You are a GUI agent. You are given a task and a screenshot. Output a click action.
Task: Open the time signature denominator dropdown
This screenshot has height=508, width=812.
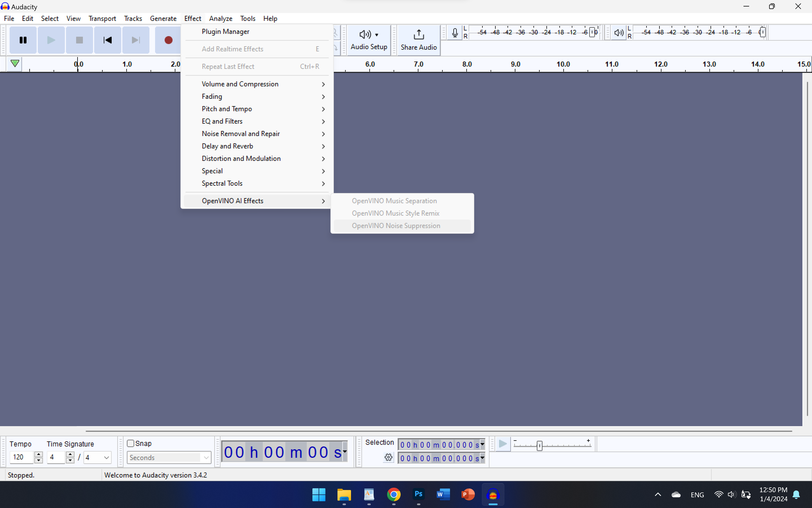[97, 457]
